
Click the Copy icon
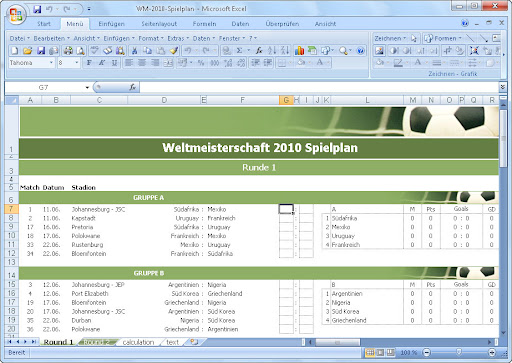147,51
